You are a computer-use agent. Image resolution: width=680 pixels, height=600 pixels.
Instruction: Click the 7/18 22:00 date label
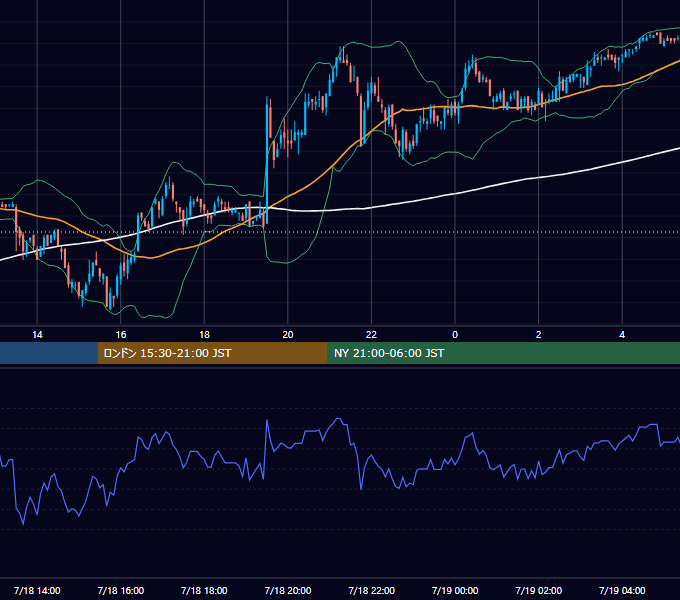tap(372, 590)
